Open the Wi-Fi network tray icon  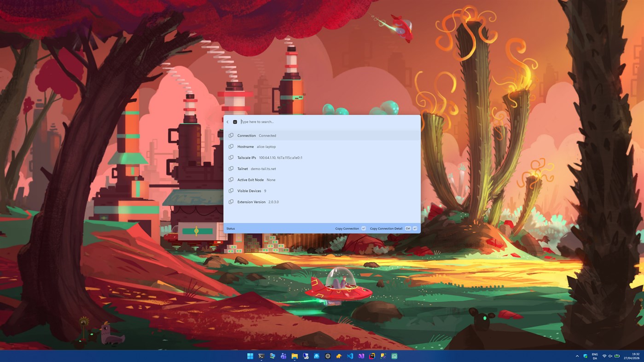click(604, 356)
